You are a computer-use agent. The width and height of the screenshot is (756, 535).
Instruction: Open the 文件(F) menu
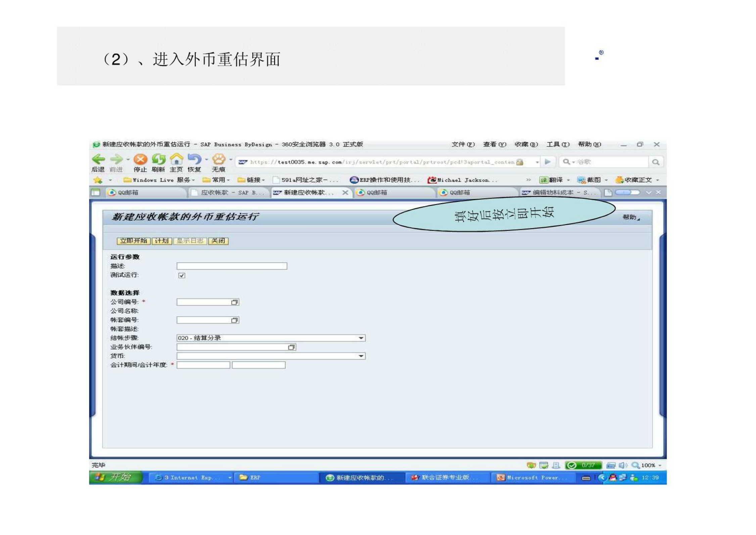tap(463, 144)
